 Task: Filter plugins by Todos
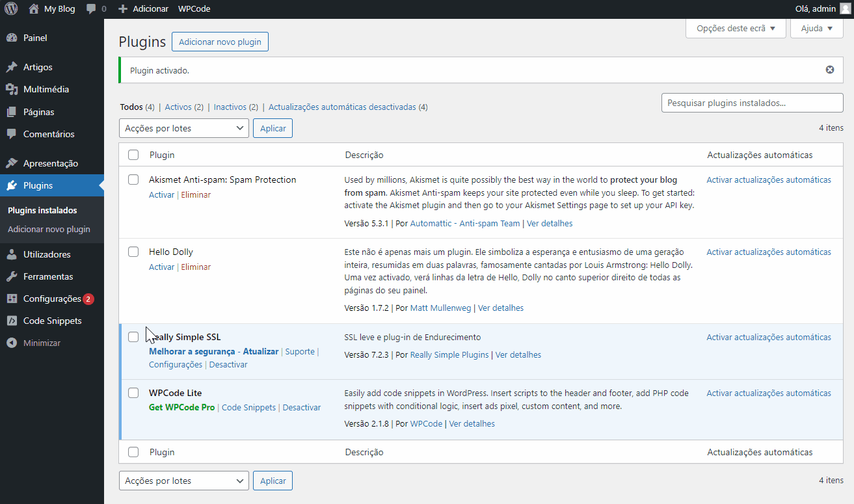pos(131,107)
